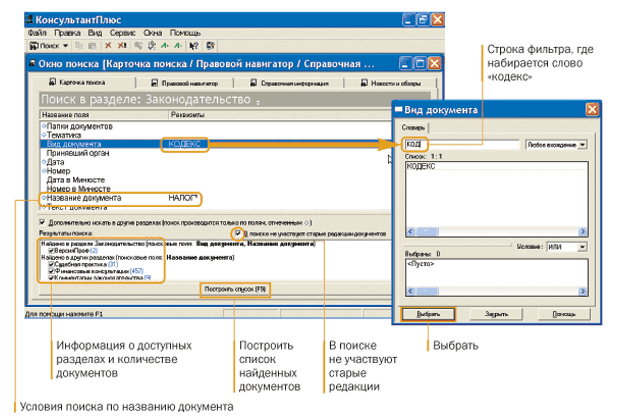Select the Принявший орган field row
This screenshot has width=620, height=418.
[215, 153]
